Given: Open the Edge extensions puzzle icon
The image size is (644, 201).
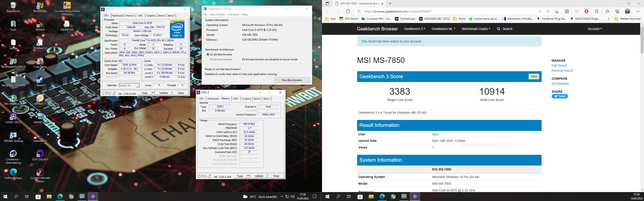Looking at the screenshot, I should (x=597, y=11).
